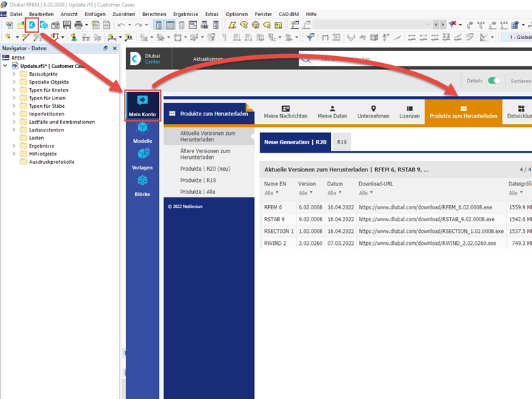Open the Berechnen menu
532x399 pixels.
click(154, 14)
